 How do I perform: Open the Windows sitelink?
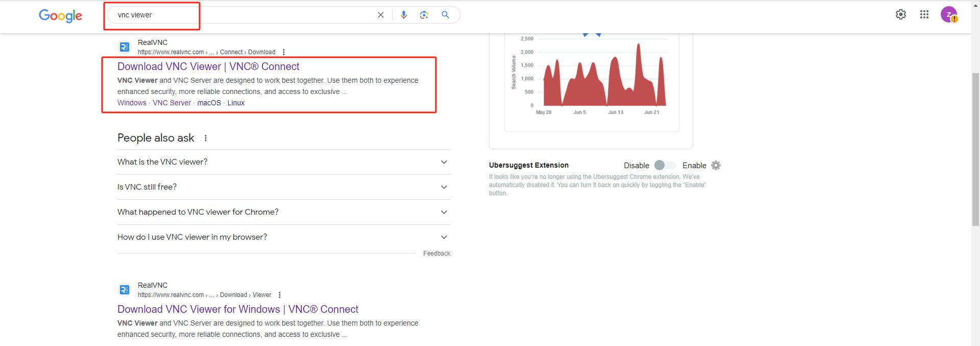point(132,103)
